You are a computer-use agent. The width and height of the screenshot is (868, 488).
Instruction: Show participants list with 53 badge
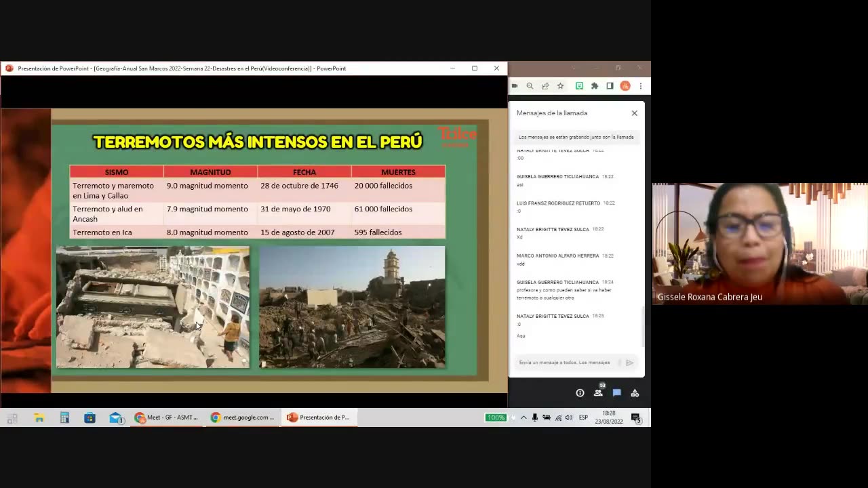tap(598, 392)
